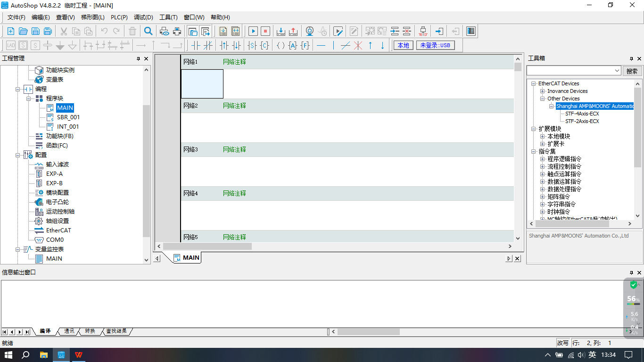This screenshot has height=362, width=644.
Task: Open the 编辑(E) menu
Action: tap(41, 17)
